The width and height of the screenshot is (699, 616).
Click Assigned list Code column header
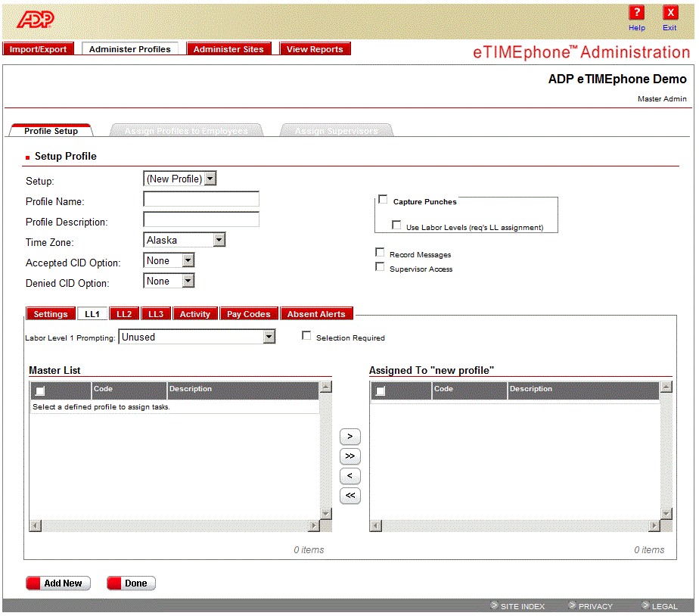470,390
